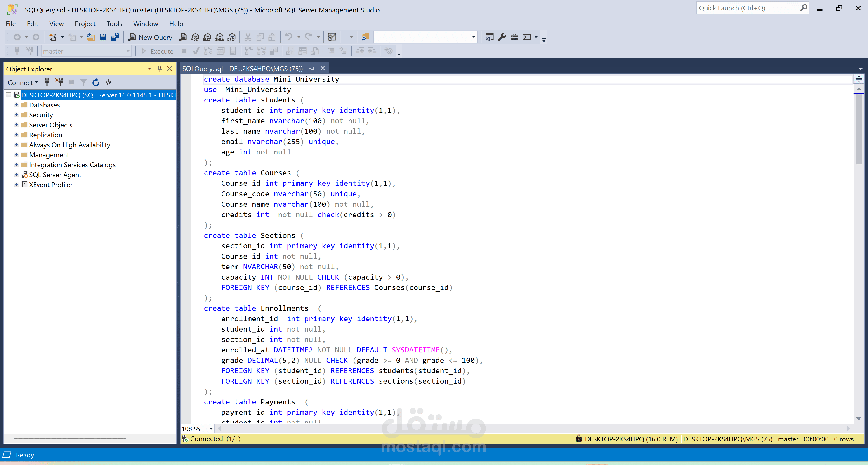
Task: Click the Change Connection icon
Action: pyautogui.click(x=30, y=51)
